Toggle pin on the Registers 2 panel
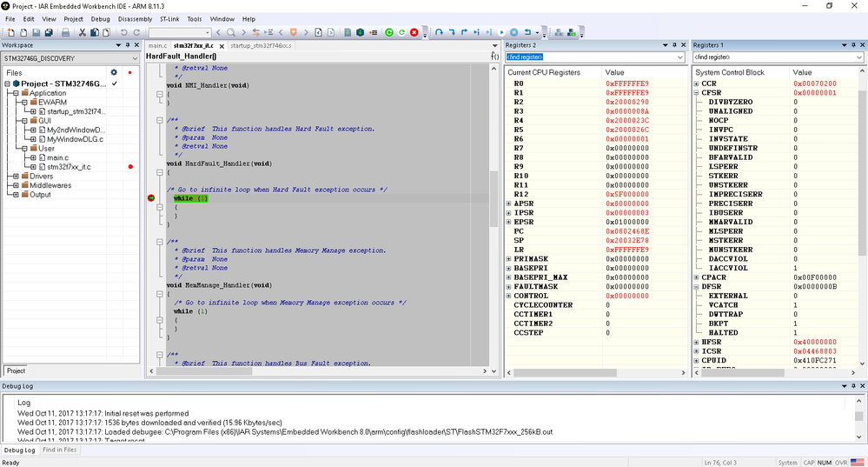868x467 pixels. click(674, 45)
